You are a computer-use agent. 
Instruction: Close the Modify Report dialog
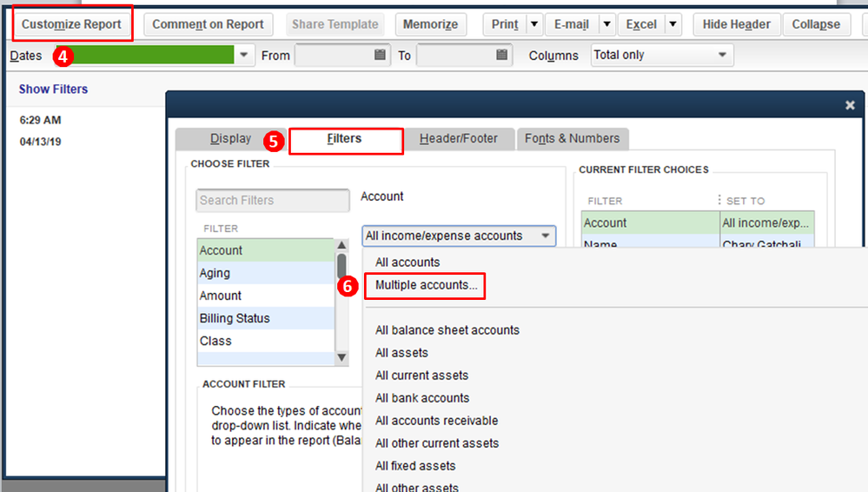(x=851, y=105)
